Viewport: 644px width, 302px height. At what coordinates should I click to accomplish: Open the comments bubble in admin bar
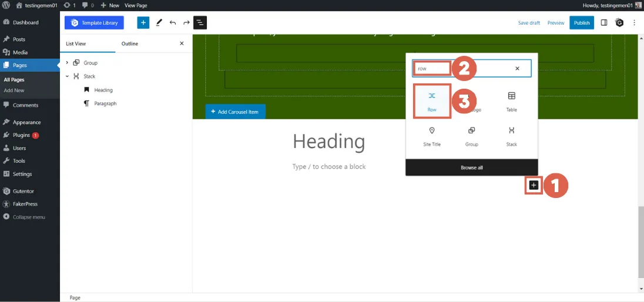click(x=88, y=5)
